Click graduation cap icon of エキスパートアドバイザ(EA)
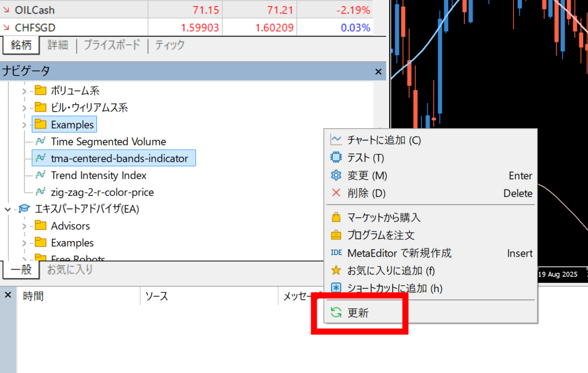588x373 pixels. coord(24,209)
